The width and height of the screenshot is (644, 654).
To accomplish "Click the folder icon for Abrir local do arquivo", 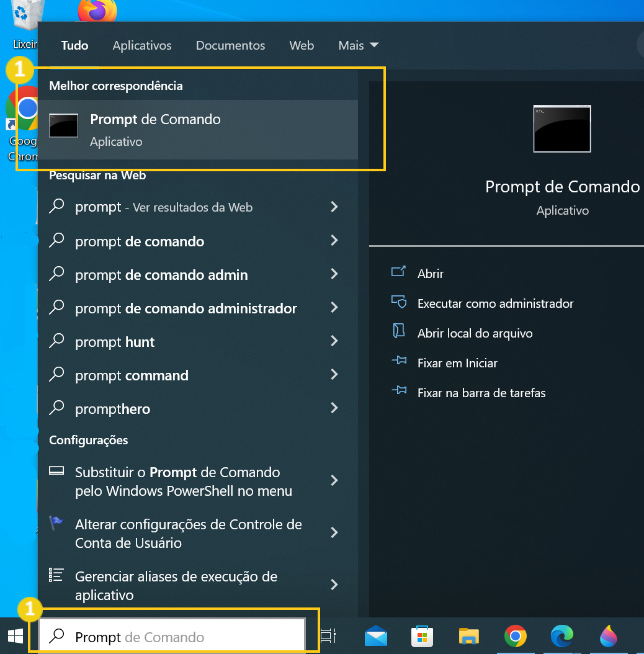I will pos(399,331).
